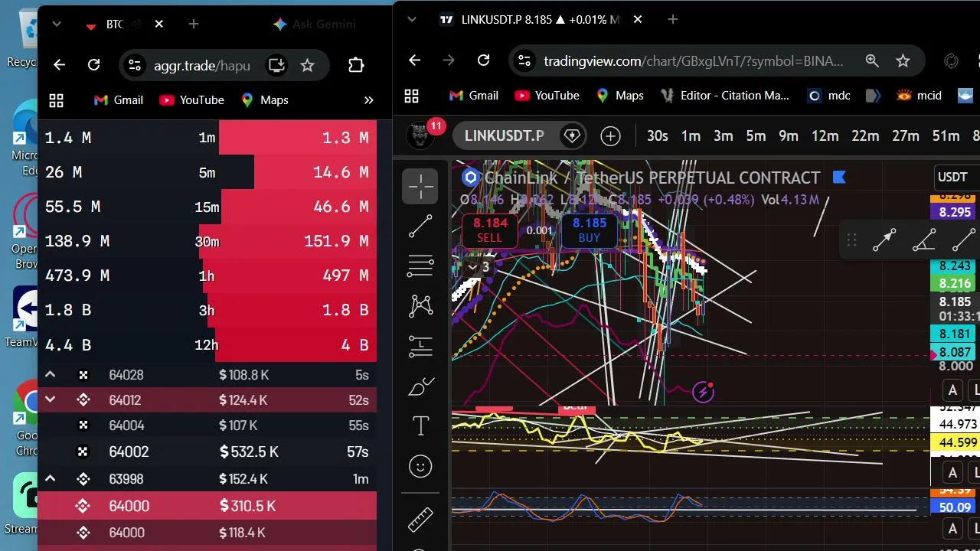The width and height of the screenshot is (980, 551).
Task: Select the brush drawing tool
Action: pos(420,386)
